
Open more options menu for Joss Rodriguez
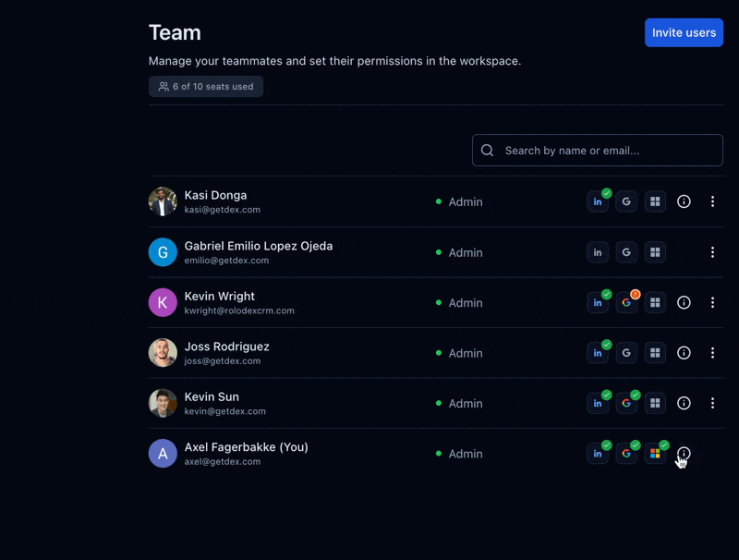pyautogui.click(x=712, y=353)
